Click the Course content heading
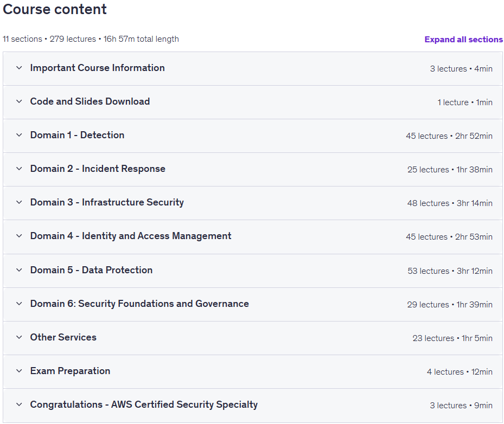The image size is (504, 424). tap(55, 9)
